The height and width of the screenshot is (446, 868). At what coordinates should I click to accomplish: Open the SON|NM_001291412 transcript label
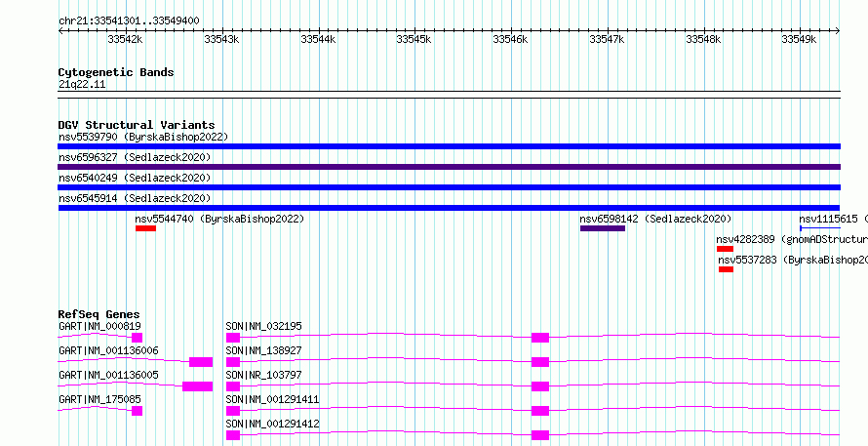tap(273, 424)
